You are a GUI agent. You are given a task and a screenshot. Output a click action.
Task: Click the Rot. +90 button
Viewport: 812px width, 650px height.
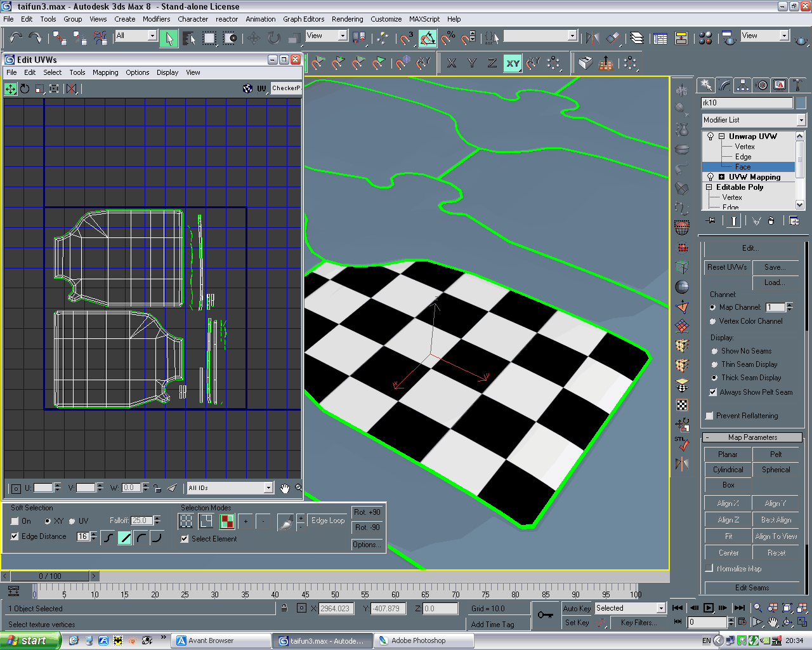pyautogui.click(x=367, y=512)
